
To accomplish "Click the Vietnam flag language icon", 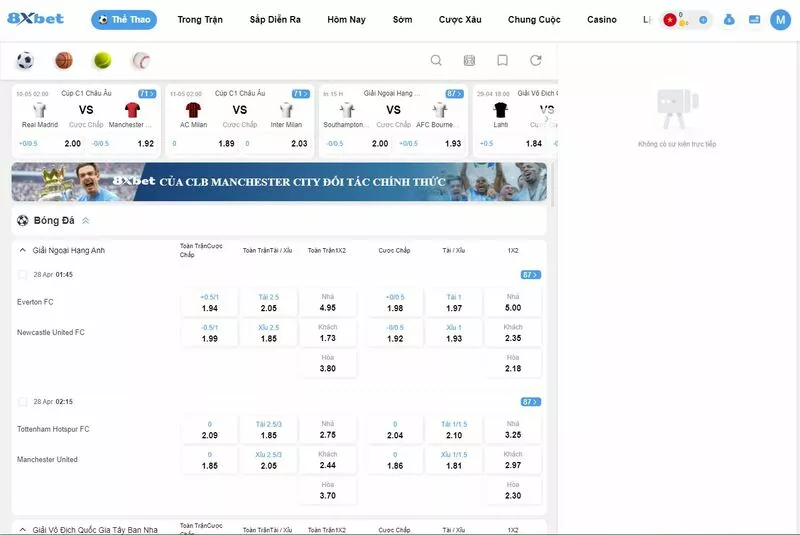I will coord(670,20).
